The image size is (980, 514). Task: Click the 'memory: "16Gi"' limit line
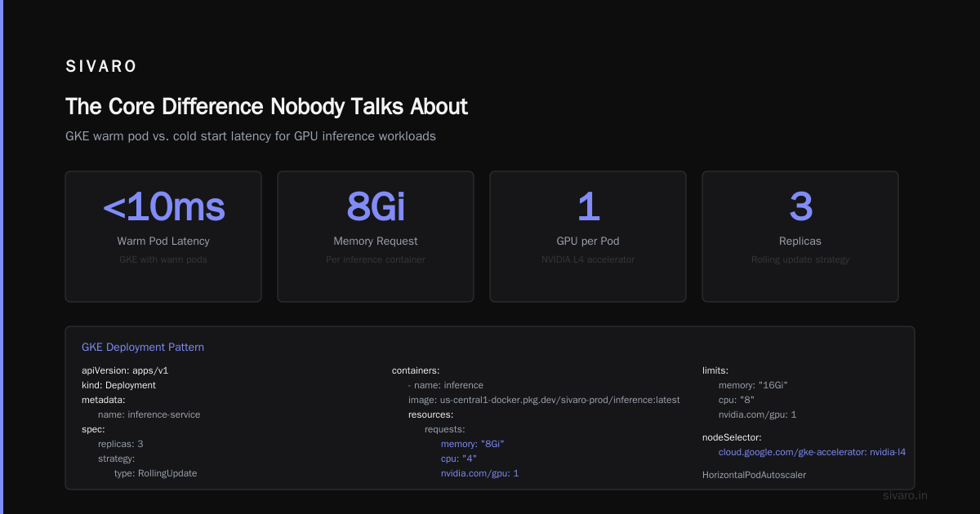[x=753, y=385]
